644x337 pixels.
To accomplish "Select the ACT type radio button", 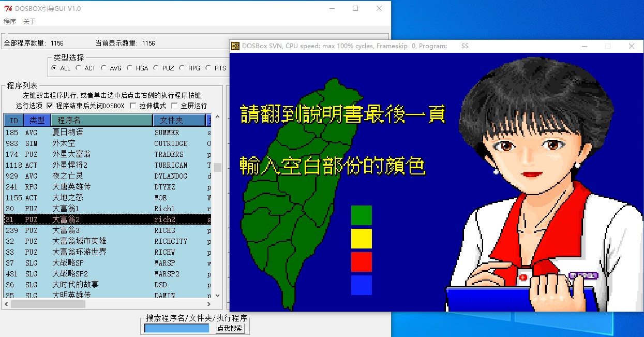I will (79, 68).
